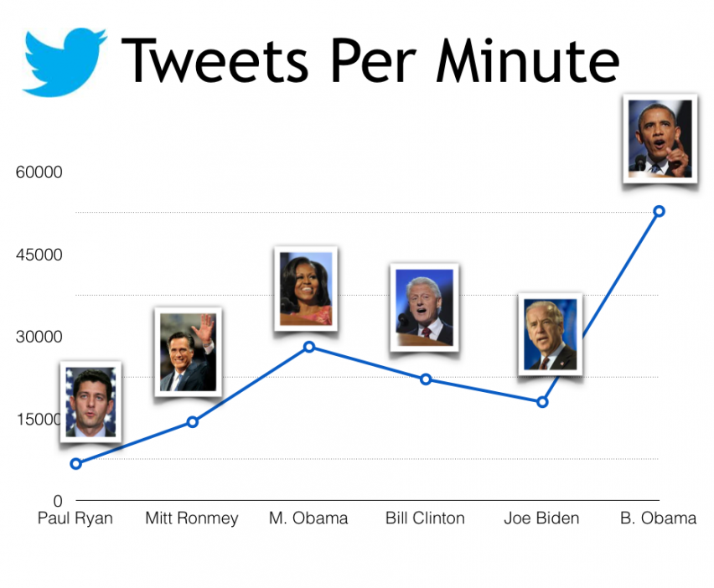The height and width of the screenshot is (588, 714).
Task: Select the 60000 y-axis label
Action: [39, 173]
